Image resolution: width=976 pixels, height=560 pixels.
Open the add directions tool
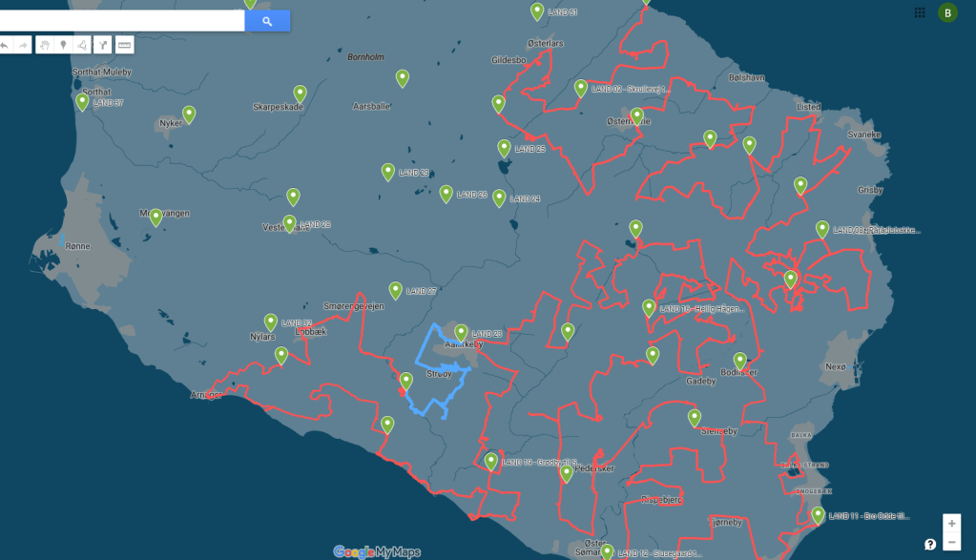pos(103,45)
